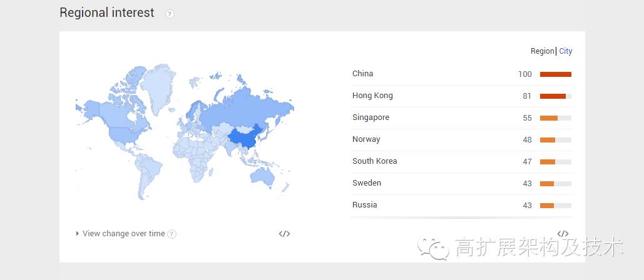Click Australia on the world map
Viewport: 644px width, 280px height.
click(x=263, y=176)
